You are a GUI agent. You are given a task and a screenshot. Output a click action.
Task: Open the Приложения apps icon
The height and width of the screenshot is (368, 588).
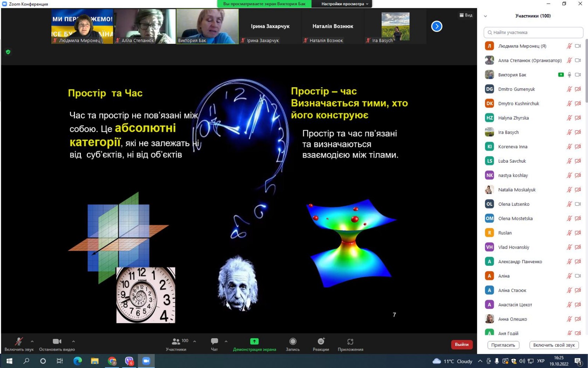tap(350, 342)
